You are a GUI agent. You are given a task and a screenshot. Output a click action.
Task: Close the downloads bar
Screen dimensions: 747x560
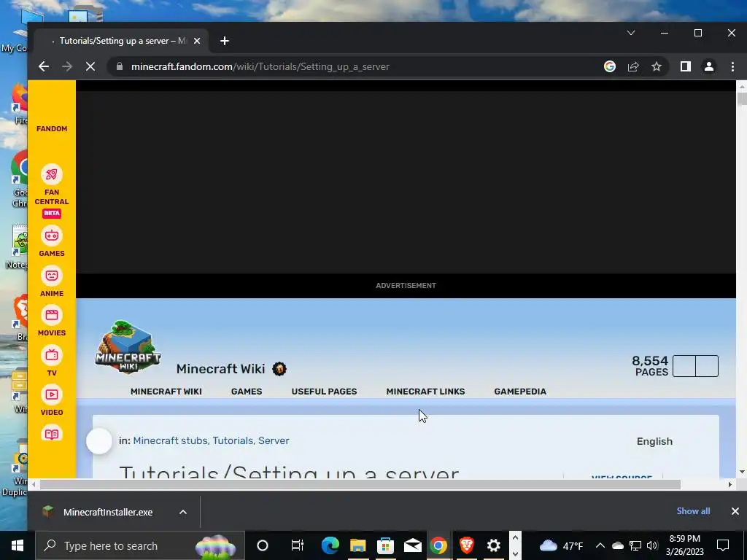[735, 511]
